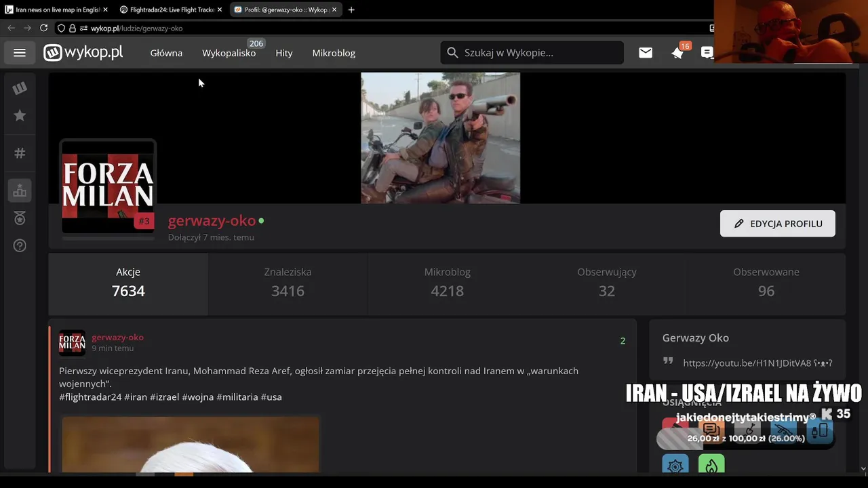Click the Forza Milan profile avatar
Screen dimensions: 868x488
108,187
